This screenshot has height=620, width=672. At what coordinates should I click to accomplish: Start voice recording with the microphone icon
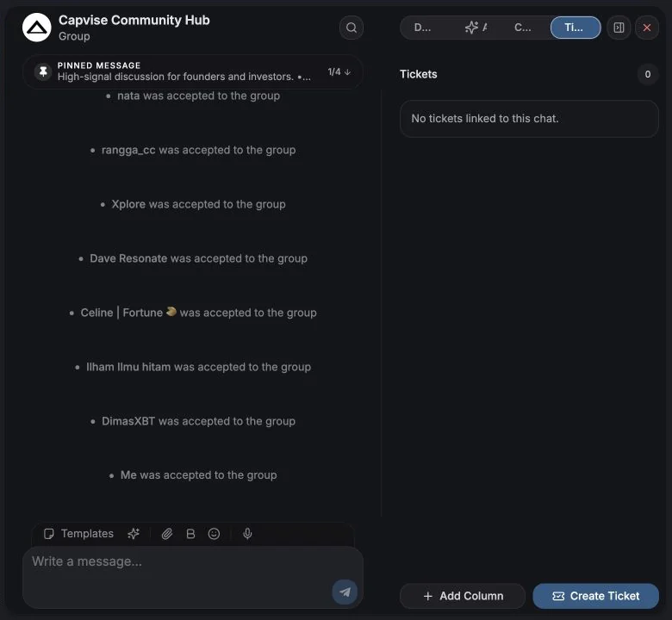tap(247, 533)
